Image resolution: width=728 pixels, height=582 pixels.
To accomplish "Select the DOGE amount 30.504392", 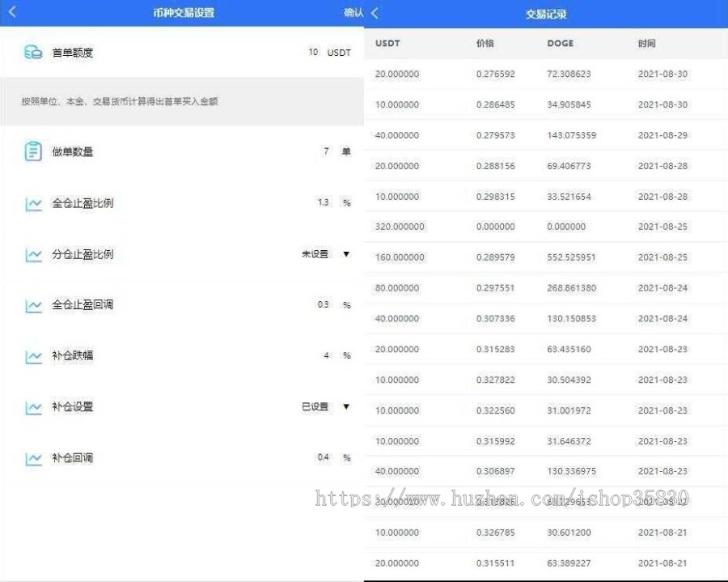I will pos(569,380).
